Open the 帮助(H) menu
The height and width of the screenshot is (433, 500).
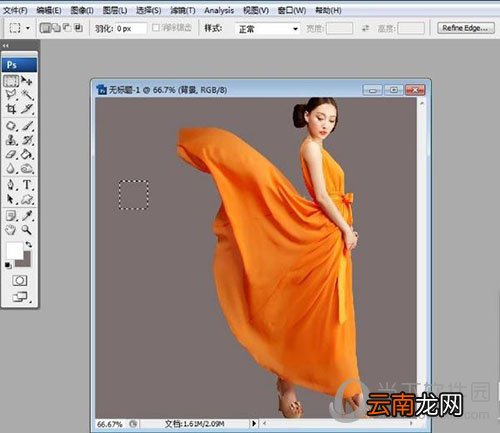point(328,11)
